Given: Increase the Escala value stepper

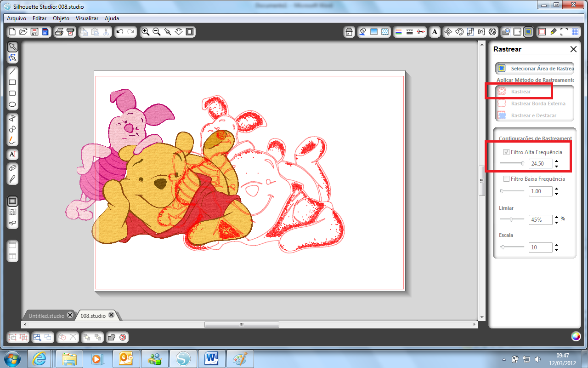Looking at the screenshot, I should coord(557,245).
